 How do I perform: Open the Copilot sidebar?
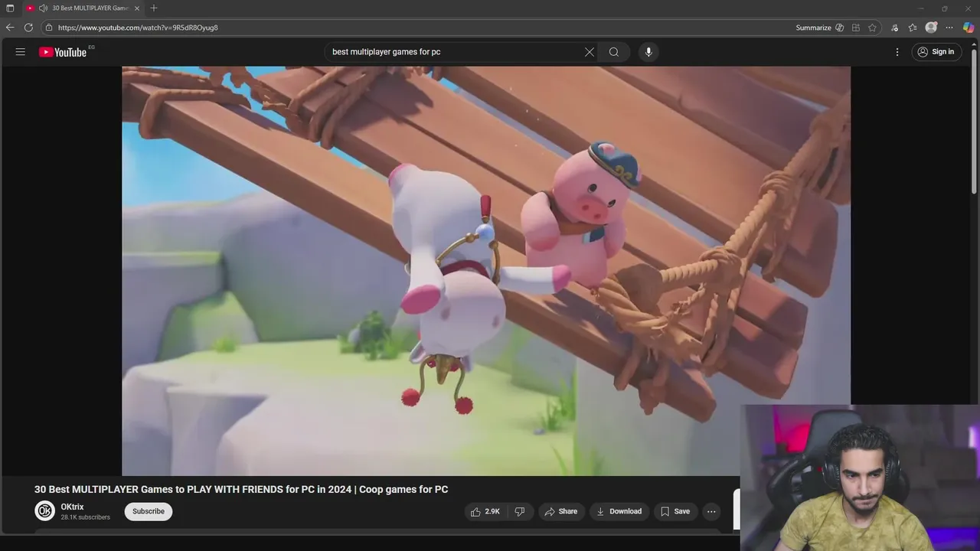[x=969, y=28]
